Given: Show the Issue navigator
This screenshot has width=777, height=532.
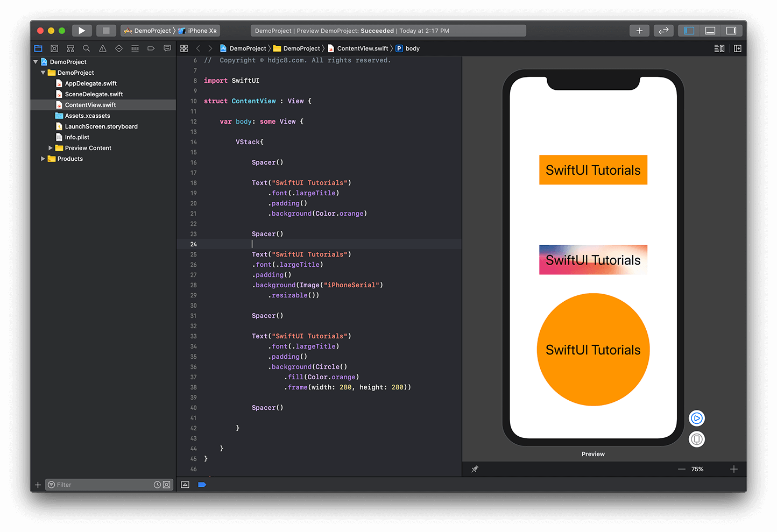Looking at the screenshot, I should coord(103,48).
